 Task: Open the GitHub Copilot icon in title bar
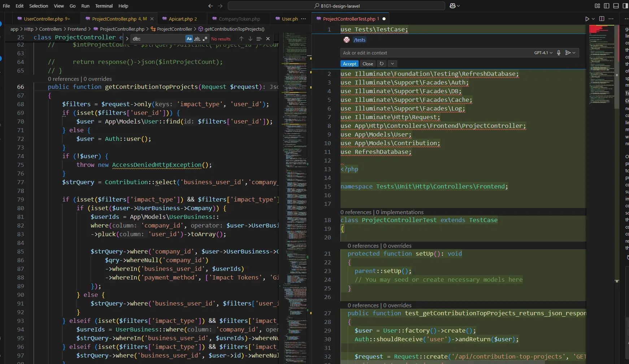(453, 6)
